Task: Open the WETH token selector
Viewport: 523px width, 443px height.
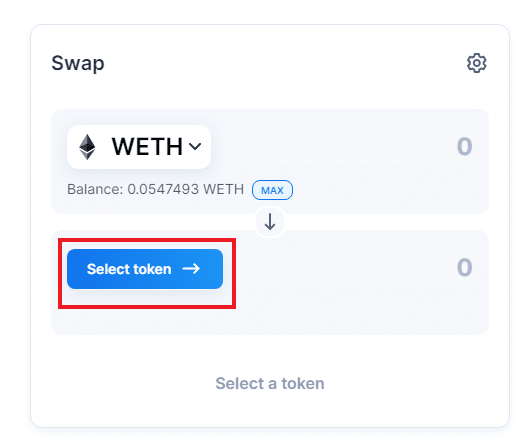Action: pos(139,147)
